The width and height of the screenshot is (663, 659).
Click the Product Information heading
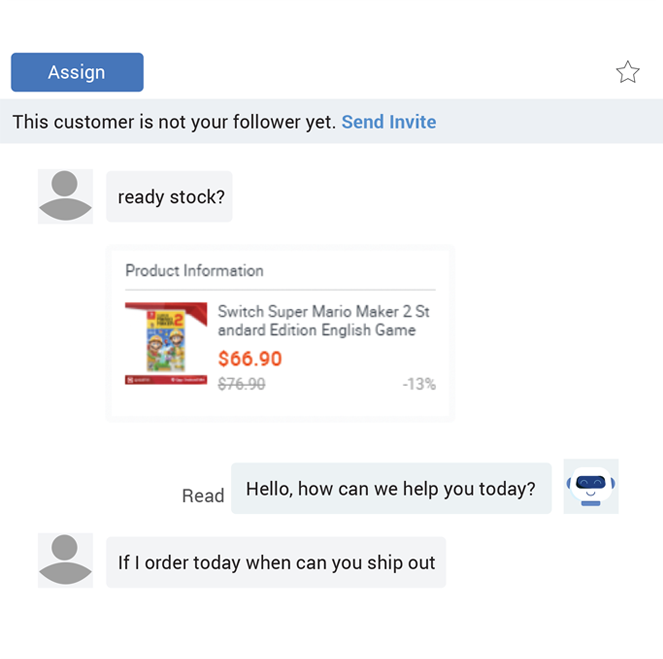194,271
